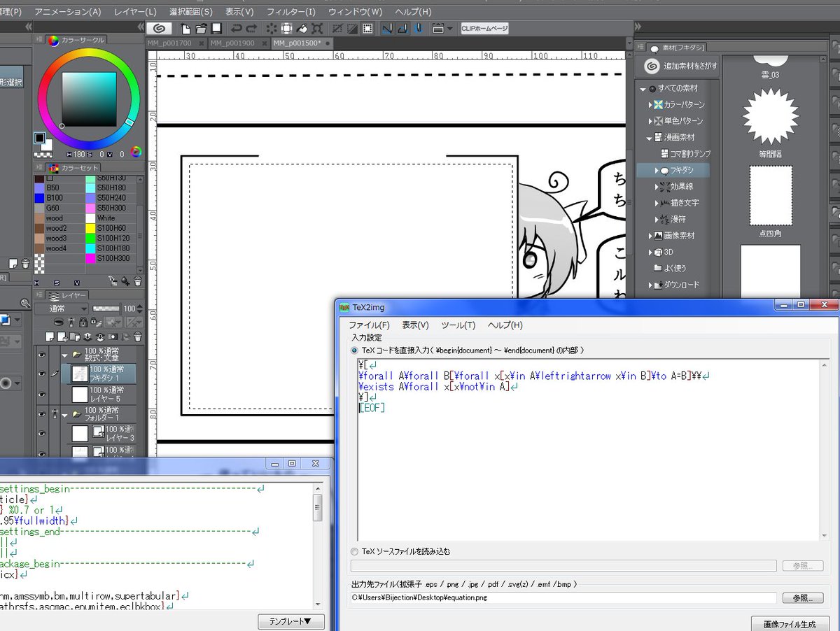Toggle Lock layer padlock icon
This screenshot has height=631, width=840.
click(83, 322)
